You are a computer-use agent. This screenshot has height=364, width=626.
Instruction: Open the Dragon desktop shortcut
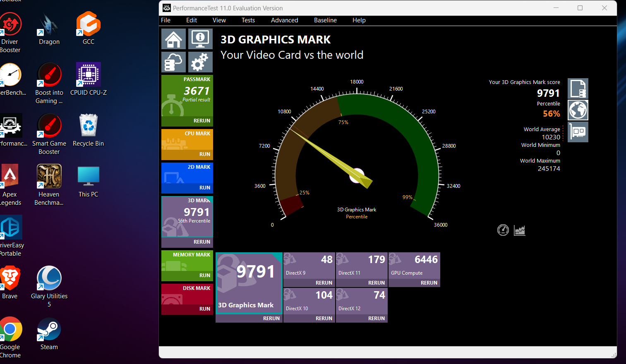click(x=49, y=29)
